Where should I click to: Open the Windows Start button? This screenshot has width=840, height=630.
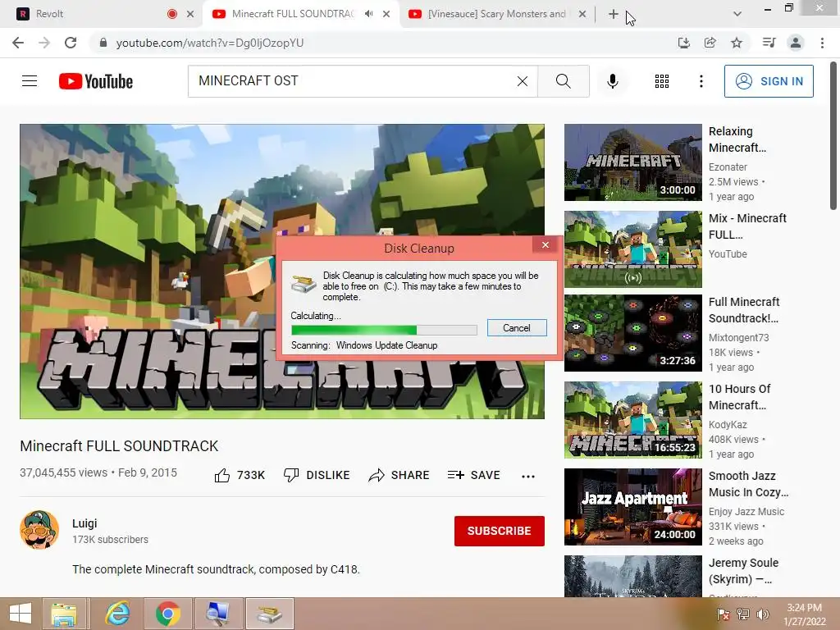(21, 614)
